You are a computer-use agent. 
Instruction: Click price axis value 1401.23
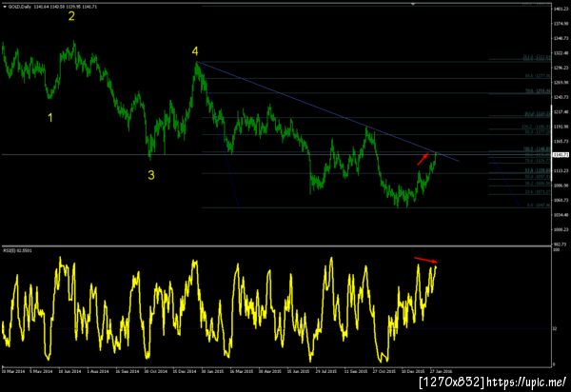coord(561,9)
